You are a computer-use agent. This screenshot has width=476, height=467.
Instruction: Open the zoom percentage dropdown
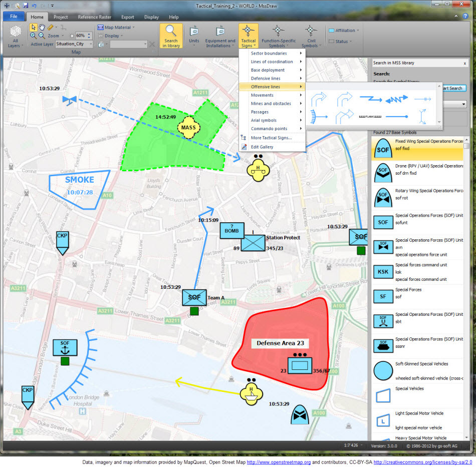62,36
